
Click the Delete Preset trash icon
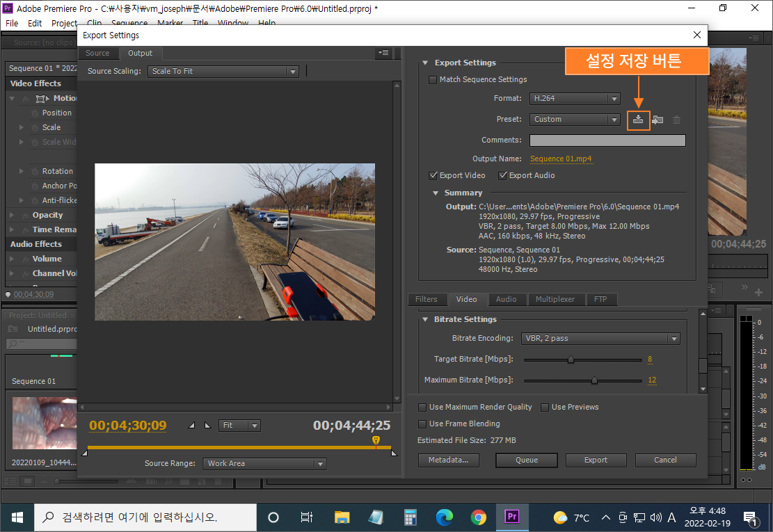676,120
